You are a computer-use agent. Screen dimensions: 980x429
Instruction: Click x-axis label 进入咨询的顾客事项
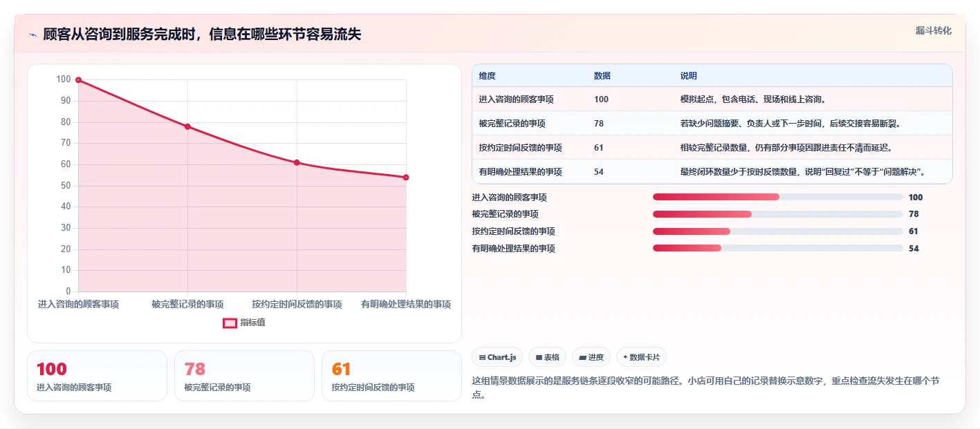click(x=78, y=304)
